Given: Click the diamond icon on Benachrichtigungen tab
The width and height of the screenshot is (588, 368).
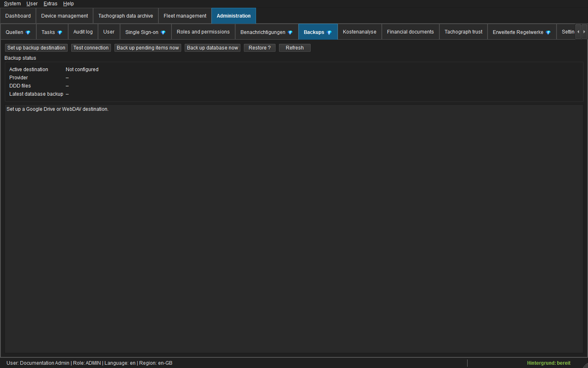Looking at the screenshot, I should 290,32.
